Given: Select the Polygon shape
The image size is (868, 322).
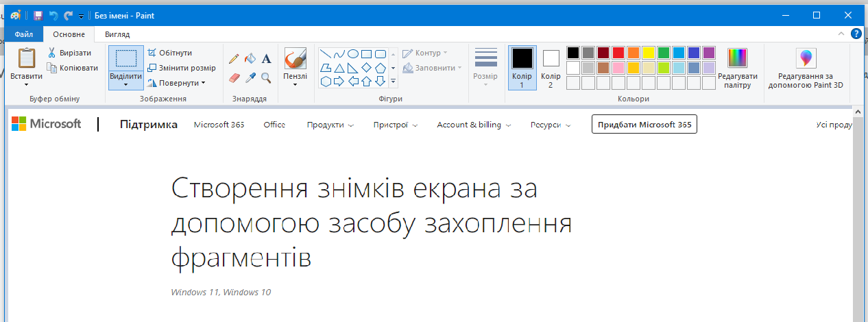Looking at the screenshot, I should 326,68.
